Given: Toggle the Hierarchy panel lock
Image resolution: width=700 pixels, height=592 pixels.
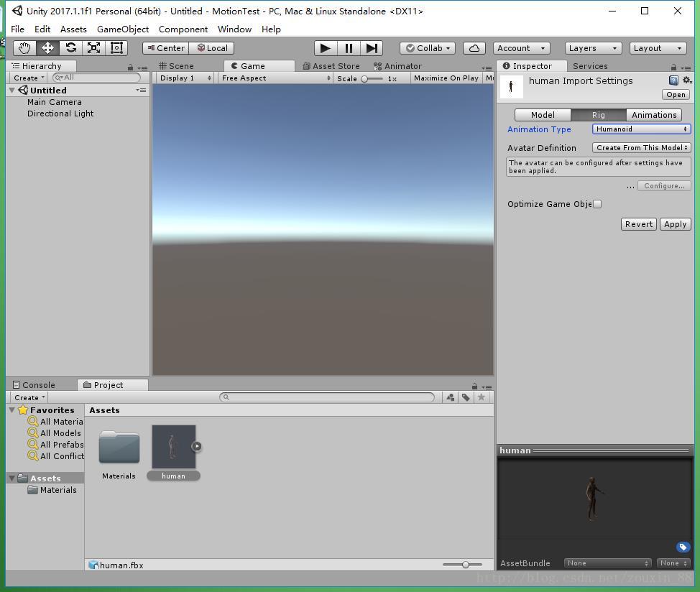Looking at the screenshot, I should [130, 68].
